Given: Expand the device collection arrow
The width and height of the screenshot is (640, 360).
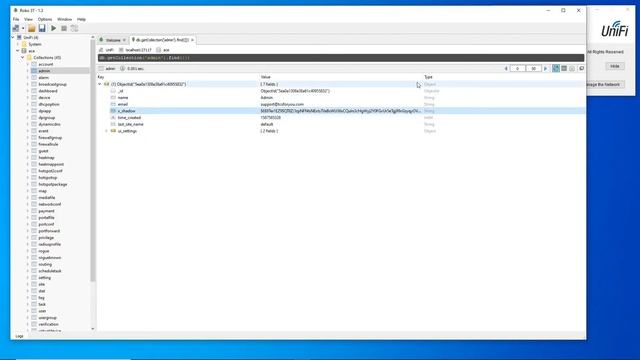Looking at the screenshot, I should point(28,98).
